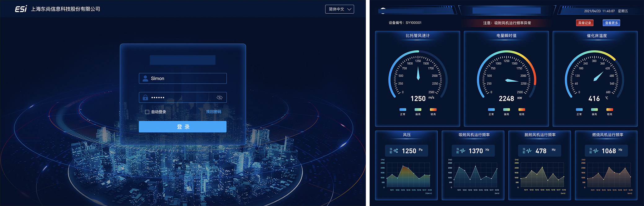Click the 催化床温度 panel title
The image size is (644, 206).
click(597, 36)
